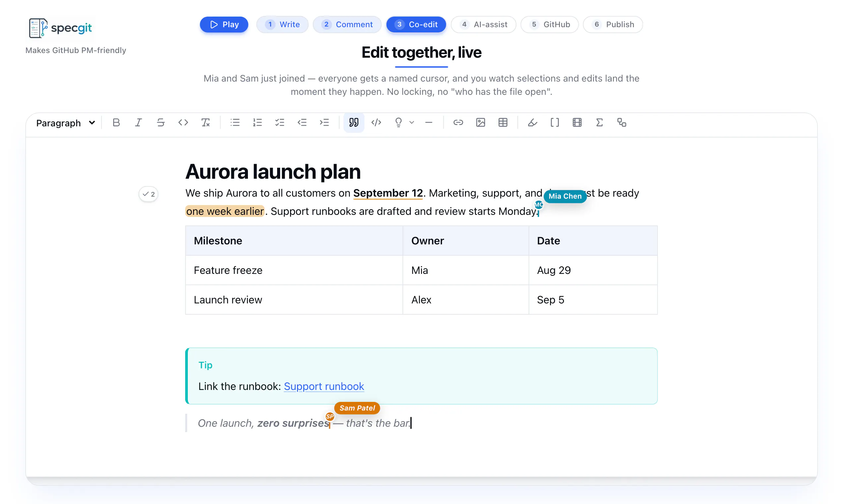Clear text formatting
The image size is (843, 504).
pyautogui.click(x=206, y=123)
